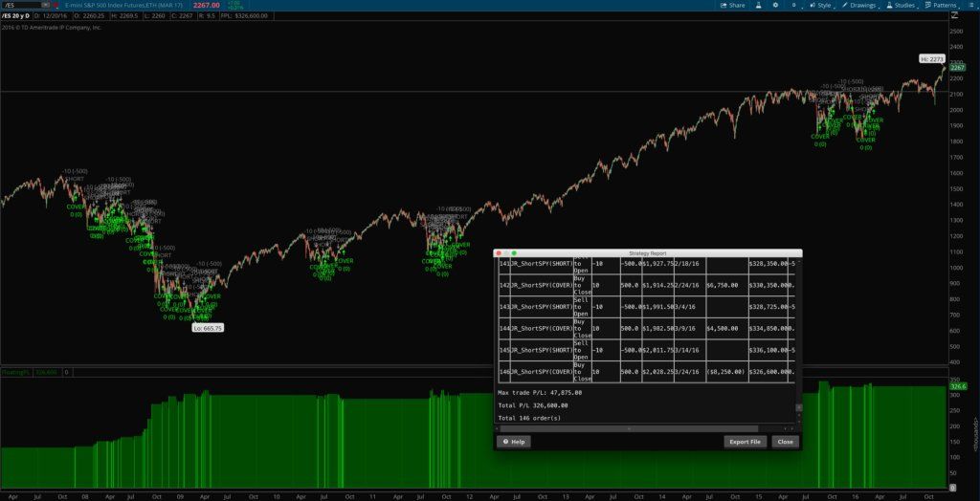This screenshot has height=501, width=980.
Task: Click the Lo: 665.75 price bubble
Action: pyautogui.click(x=208, y=327)
